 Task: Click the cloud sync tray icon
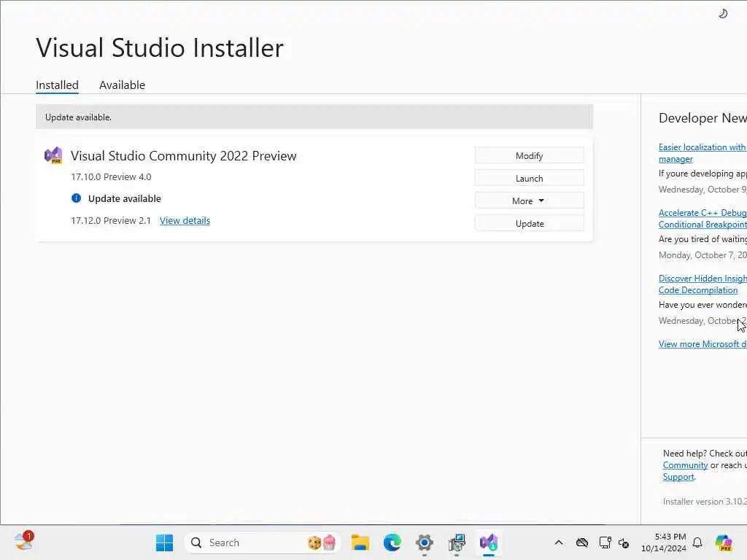(581, 542)
